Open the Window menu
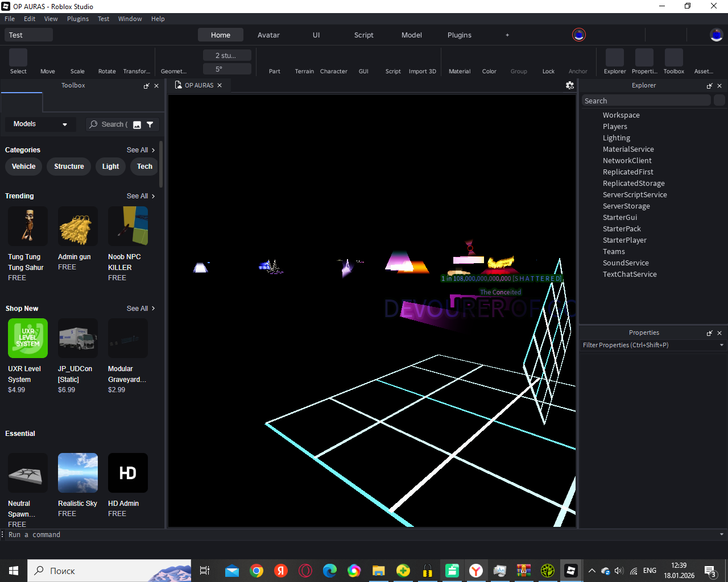This screenshot has height=582, width=728. [x=130, y=19]
